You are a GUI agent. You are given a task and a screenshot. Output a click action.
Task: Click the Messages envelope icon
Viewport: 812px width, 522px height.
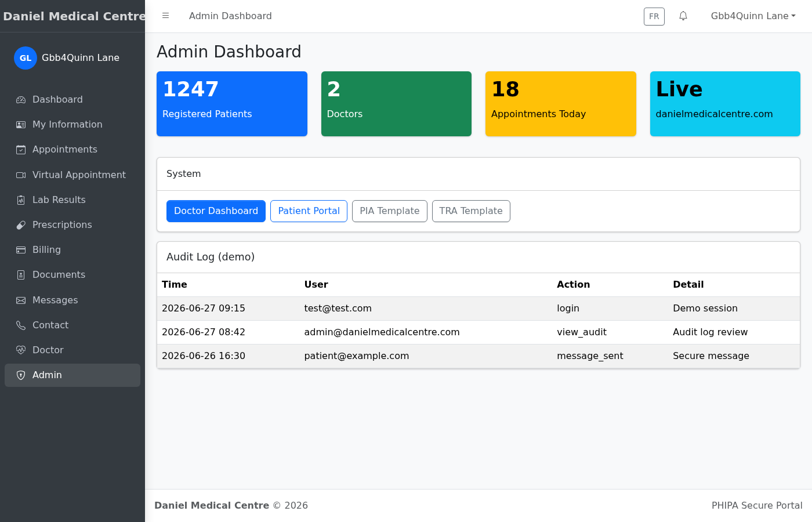pyautogui.click(x=21, y=300)
